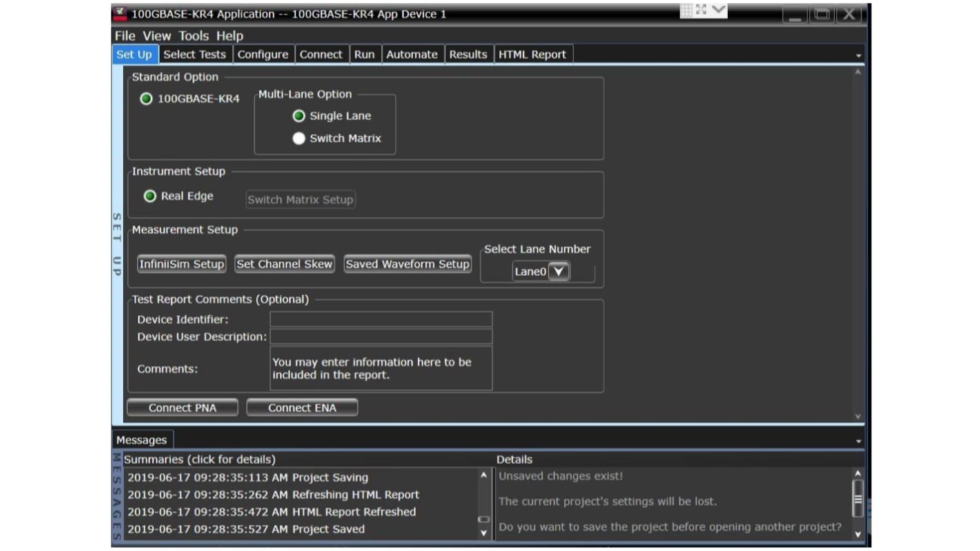The height and width of the screenshot is (551, 980).
Task: Open Saved Waveform Setup
Action: (x=408, y=264)
